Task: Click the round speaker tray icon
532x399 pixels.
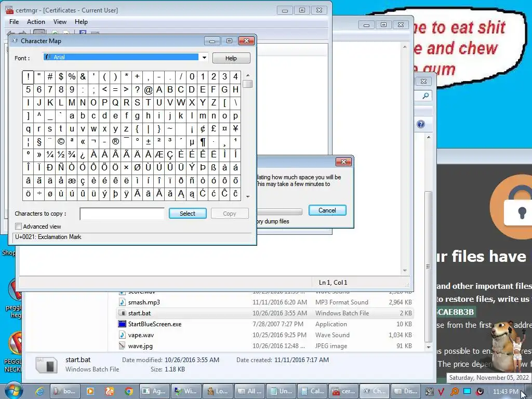Action: tap(480, 392)
